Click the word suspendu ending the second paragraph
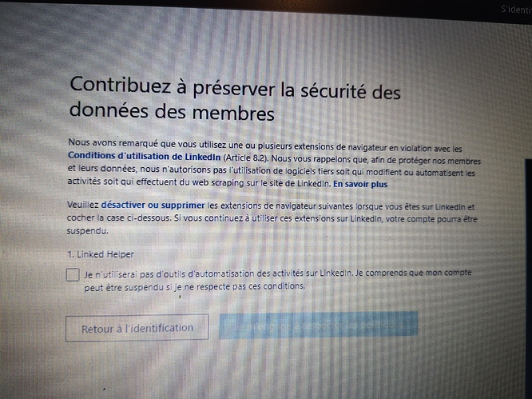This screenshot has height=399, width=532. (x=88, y=231)
